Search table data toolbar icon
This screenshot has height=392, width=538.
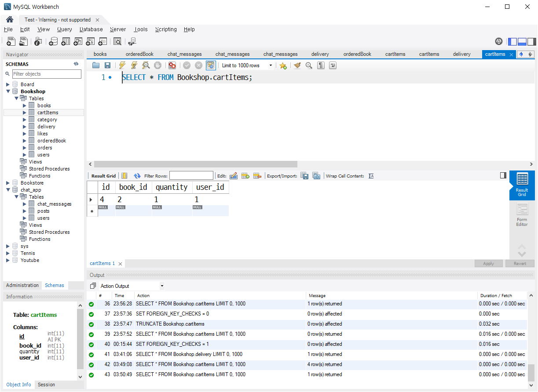point(117,41)
